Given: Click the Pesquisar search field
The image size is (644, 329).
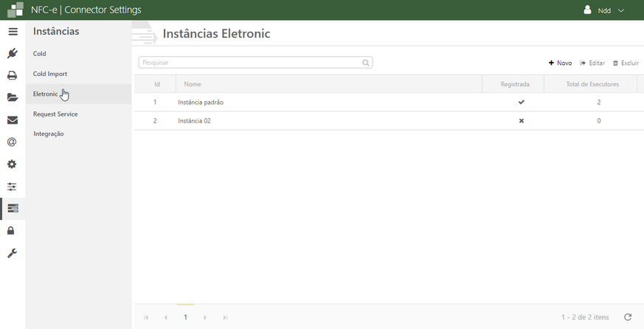Looking at the screenshot, I should pyautogui.click(x=251, y=63).
